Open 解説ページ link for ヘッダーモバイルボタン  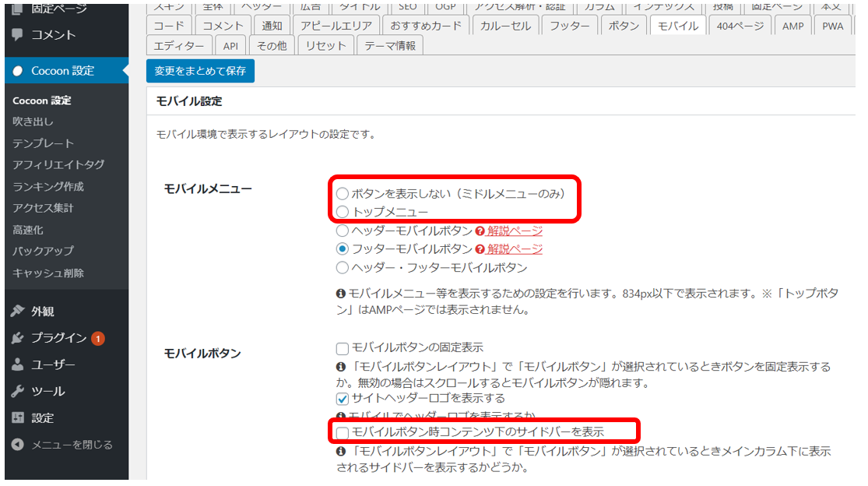point(515,231)
